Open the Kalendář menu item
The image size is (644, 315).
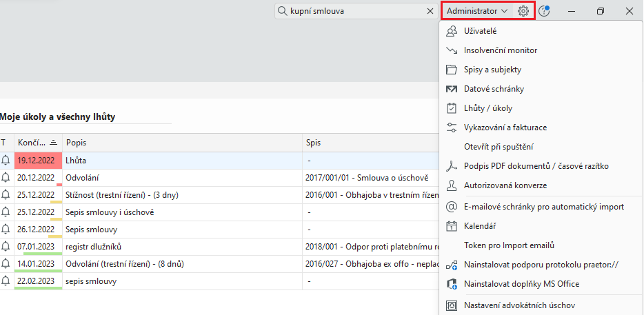click(x=481, y=226)
